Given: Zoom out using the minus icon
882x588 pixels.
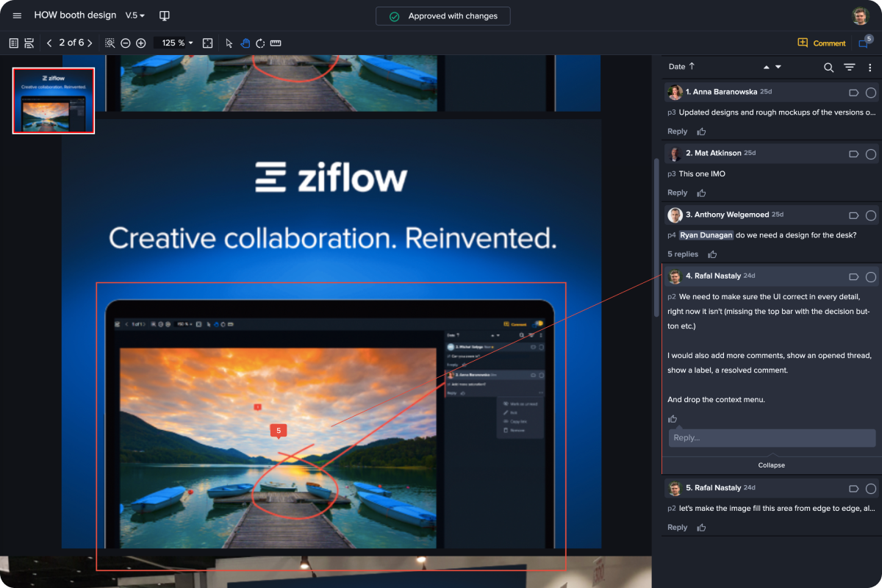Looking at the screenshot, I should point(125,43).
